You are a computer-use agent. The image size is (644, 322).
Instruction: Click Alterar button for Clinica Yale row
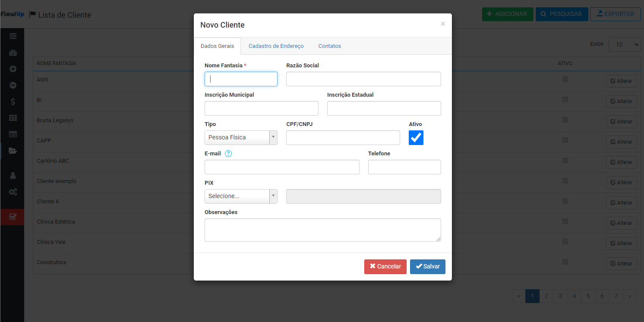pyautogui.click(x=622, y=243)
